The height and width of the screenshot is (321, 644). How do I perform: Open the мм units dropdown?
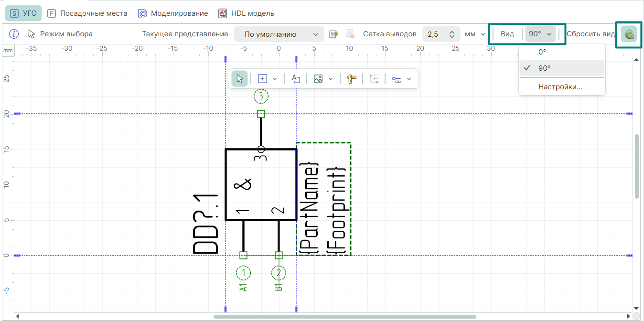[475, 34]
